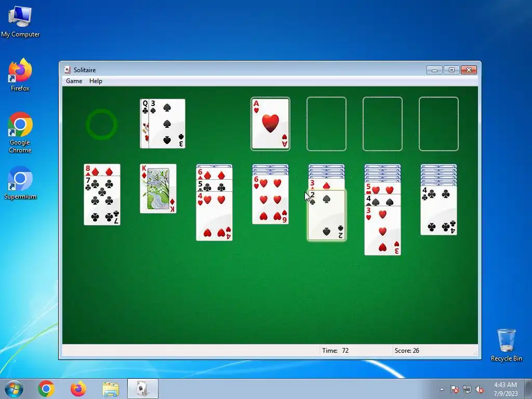Click the second empty foundation slot
532x399 pixels.
click(326, 124)
